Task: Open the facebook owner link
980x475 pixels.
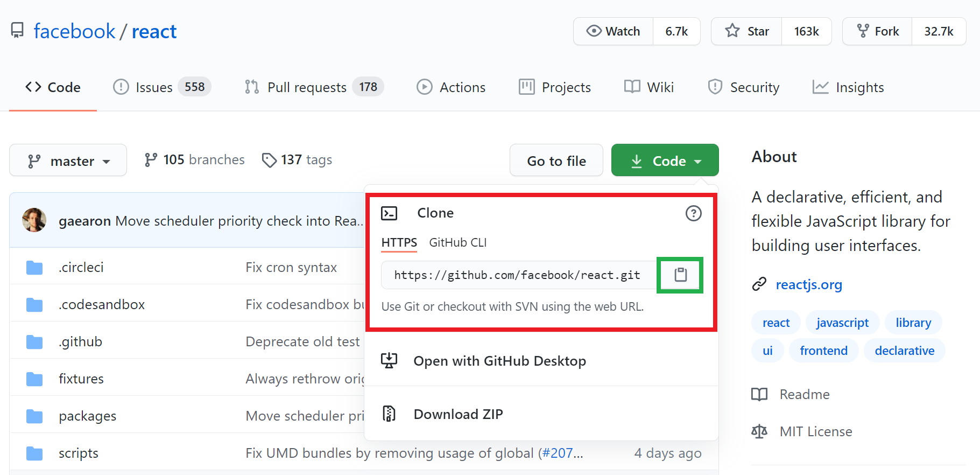Action: (x=74, y=31)
